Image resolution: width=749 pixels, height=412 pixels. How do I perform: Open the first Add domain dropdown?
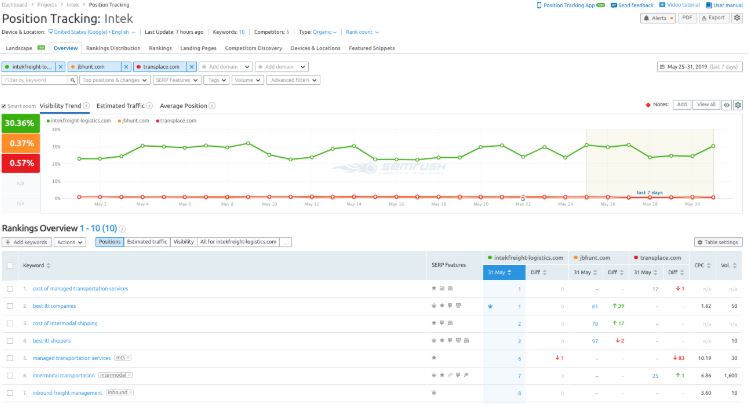coord(225,67)
